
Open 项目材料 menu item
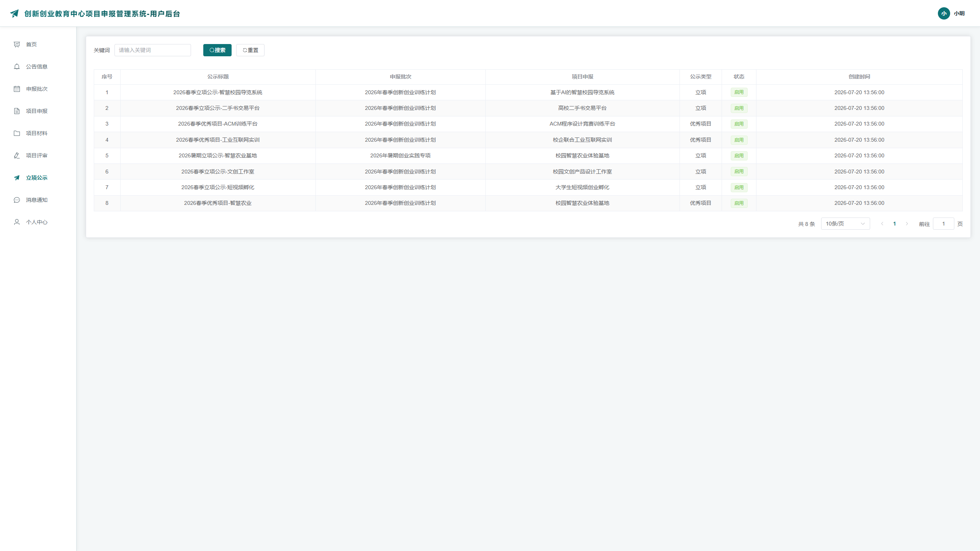[38, 133]
